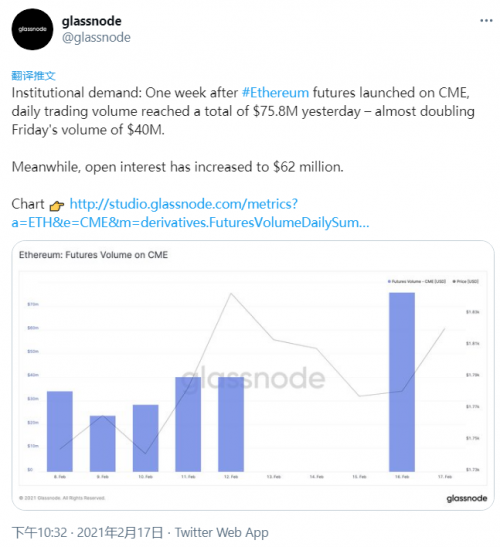The width and height of the screenshot is (500, 547).
Task: Open the Ethereum Futures Volume chart image
Action: 253,375
